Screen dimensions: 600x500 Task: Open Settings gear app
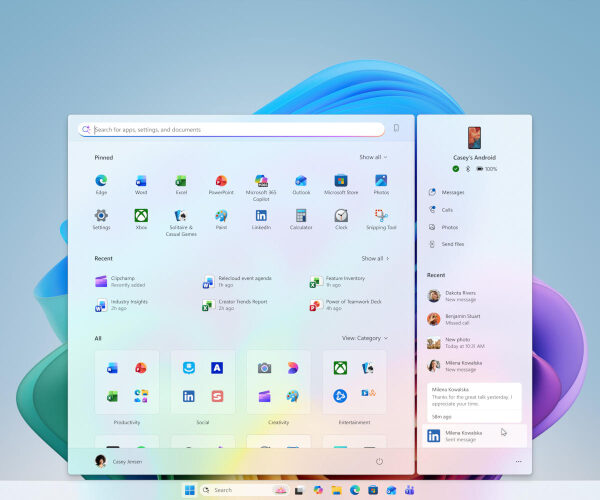coord(101,219)
